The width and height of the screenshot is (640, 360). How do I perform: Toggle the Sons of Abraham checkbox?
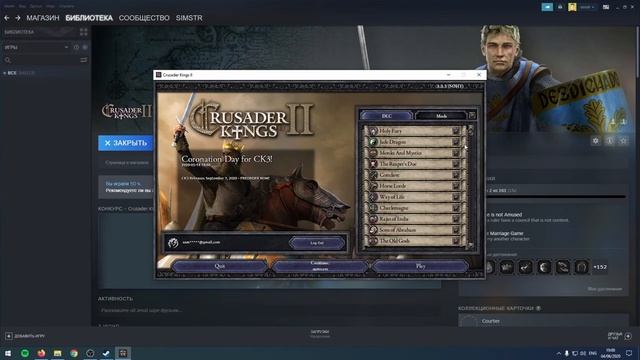coord(456,230)
